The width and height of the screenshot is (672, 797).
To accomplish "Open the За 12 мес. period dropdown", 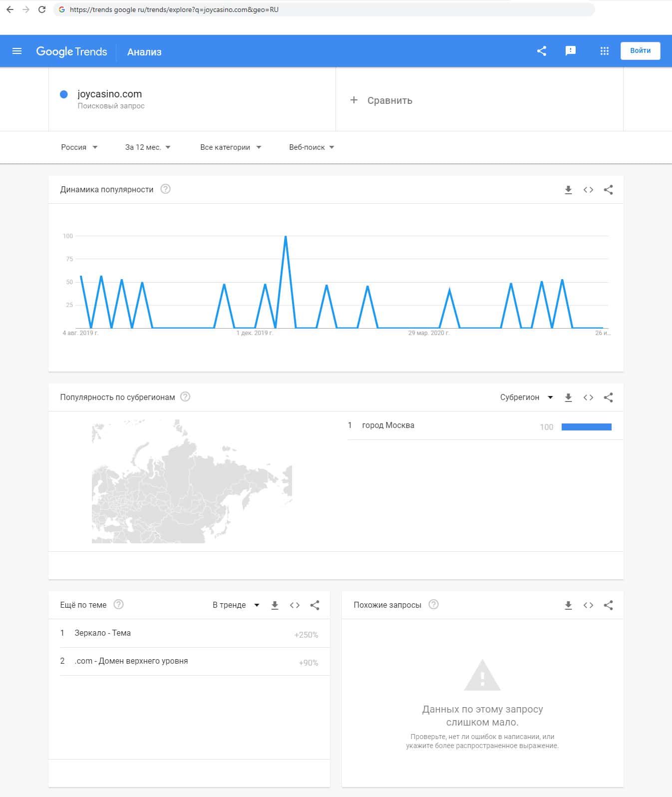I will (147, 147).
